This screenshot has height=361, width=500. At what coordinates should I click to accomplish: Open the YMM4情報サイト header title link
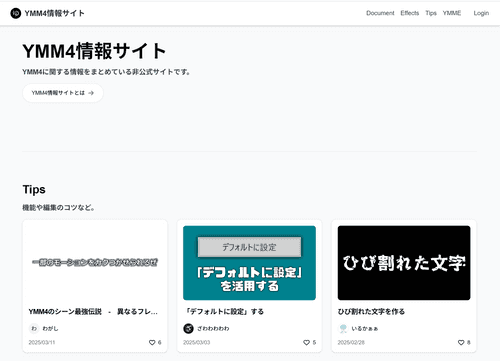54,13
